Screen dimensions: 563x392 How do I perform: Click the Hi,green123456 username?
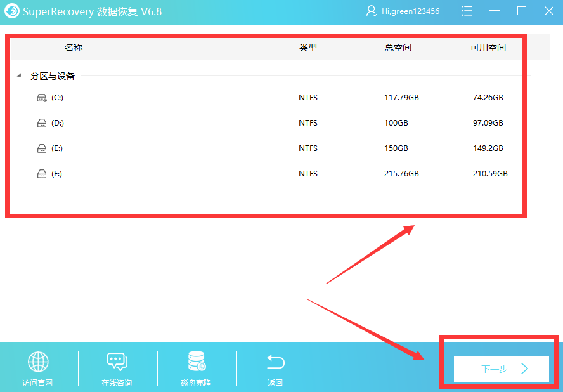coord(410,11)
